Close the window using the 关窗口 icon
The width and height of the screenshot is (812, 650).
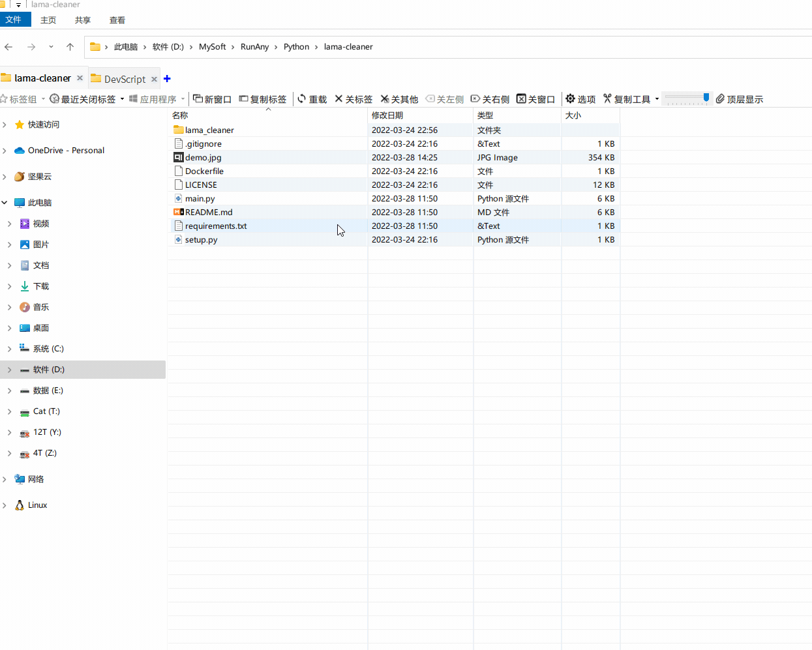535,98
